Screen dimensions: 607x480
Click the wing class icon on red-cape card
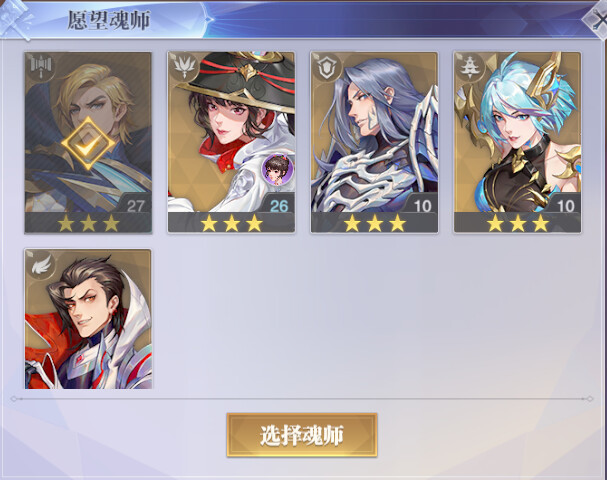point(41,264)
